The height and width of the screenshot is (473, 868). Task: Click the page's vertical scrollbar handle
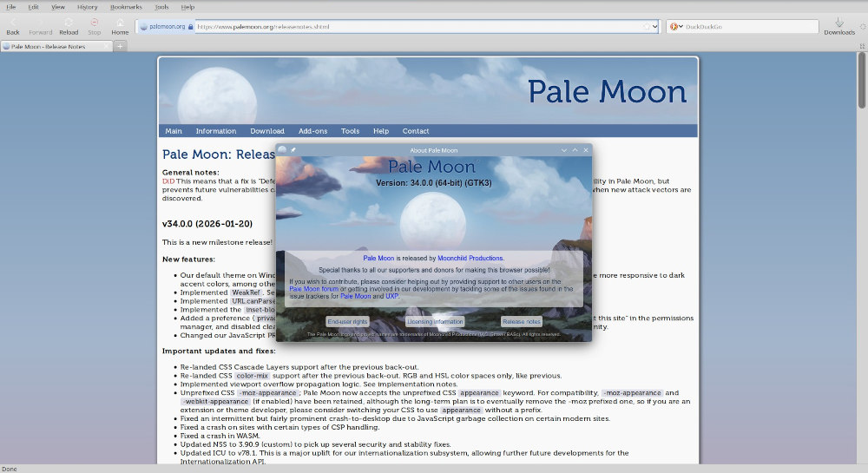[862, 80]
